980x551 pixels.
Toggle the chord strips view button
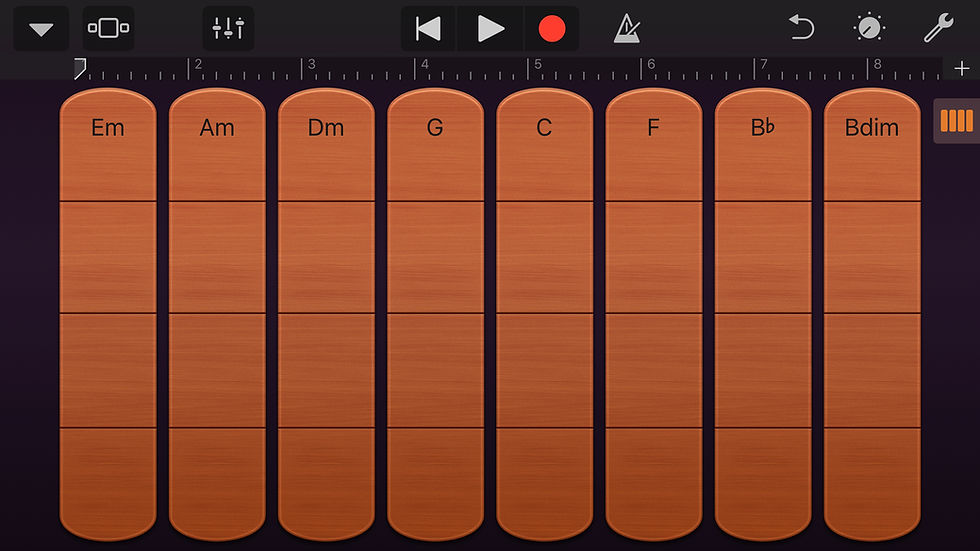pos(956,121)
